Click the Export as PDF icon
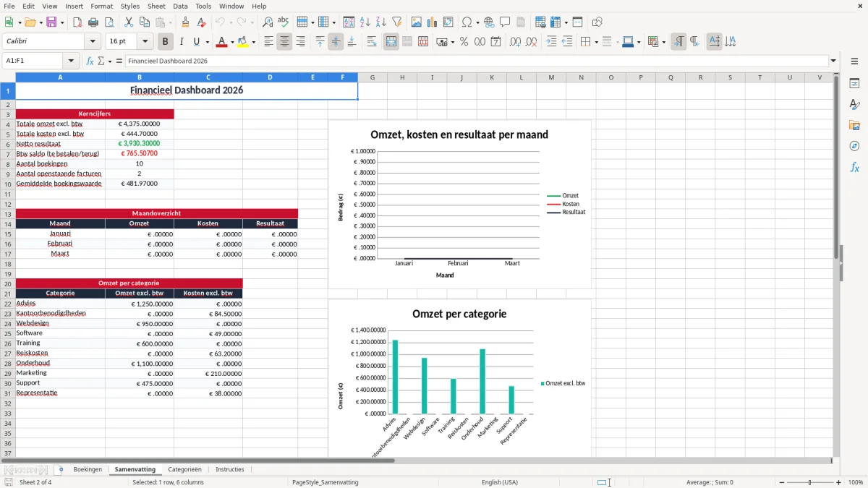Screen dimensions: 868x488 coord(77,22)
